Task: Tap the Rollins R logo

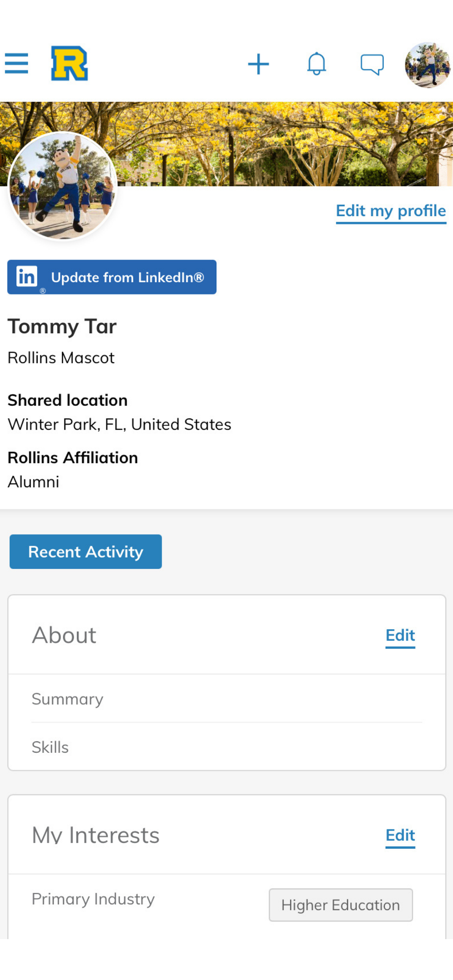Action: [69, 63]
